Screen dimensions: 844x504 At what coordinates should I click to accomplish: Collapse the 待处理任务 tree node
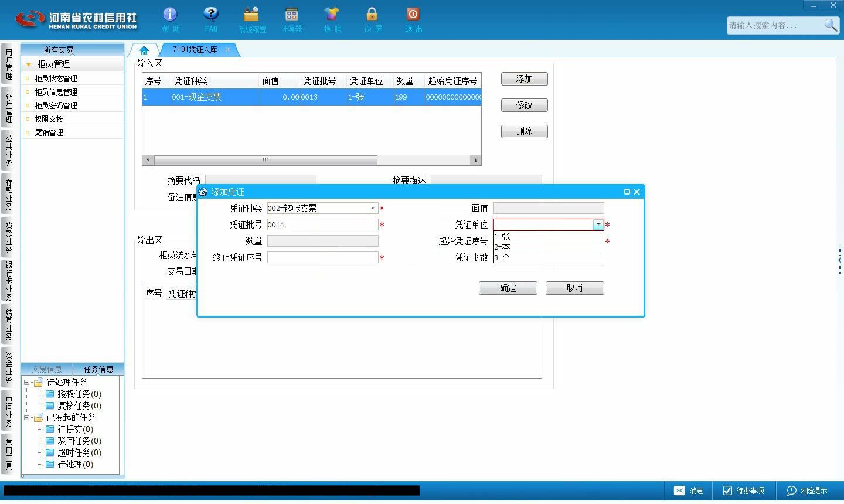coord(27,383)
